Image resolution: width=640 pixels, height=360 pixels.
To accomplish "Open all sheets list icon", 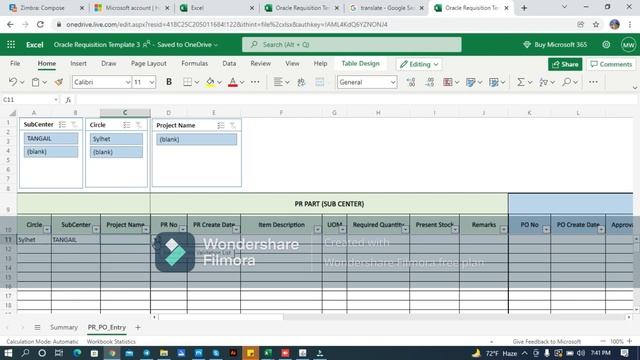I will 37,327.
